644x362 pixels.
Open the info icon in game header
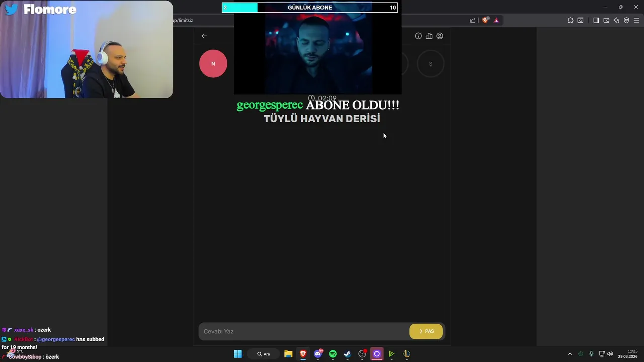pos(418,36)
